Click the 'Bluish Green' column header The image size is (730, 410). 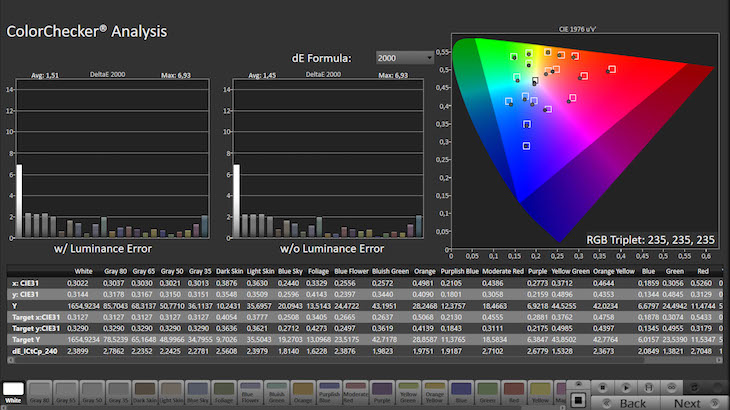390,271
